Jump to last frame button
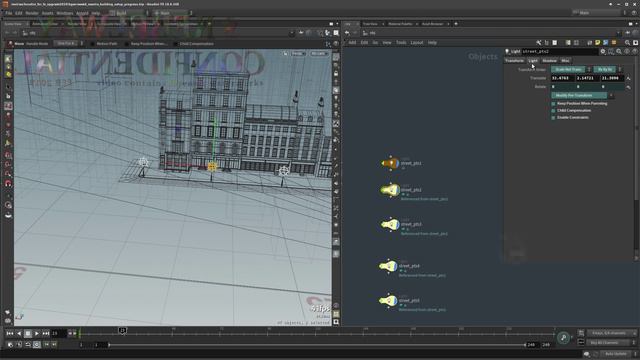Image resolution: width=640 pixels, height=360 pixels. coord(46,333)
